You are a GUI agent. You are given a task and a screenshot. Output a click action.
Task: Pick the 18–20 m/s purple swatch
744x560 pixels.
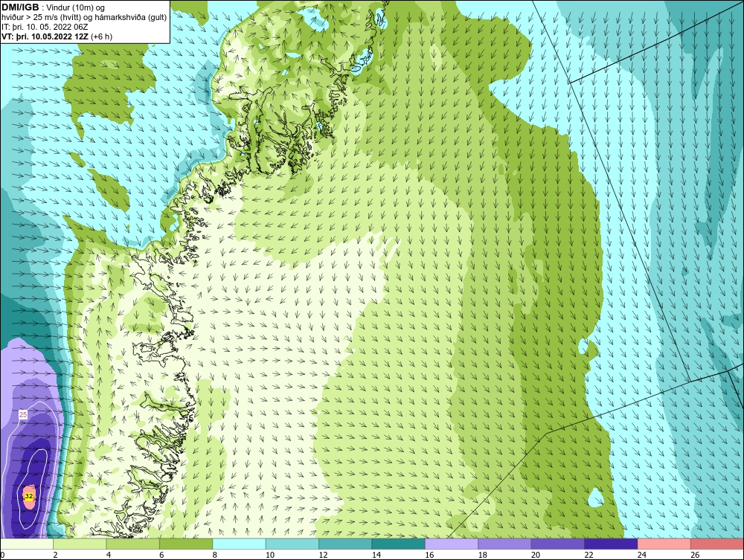505,544
